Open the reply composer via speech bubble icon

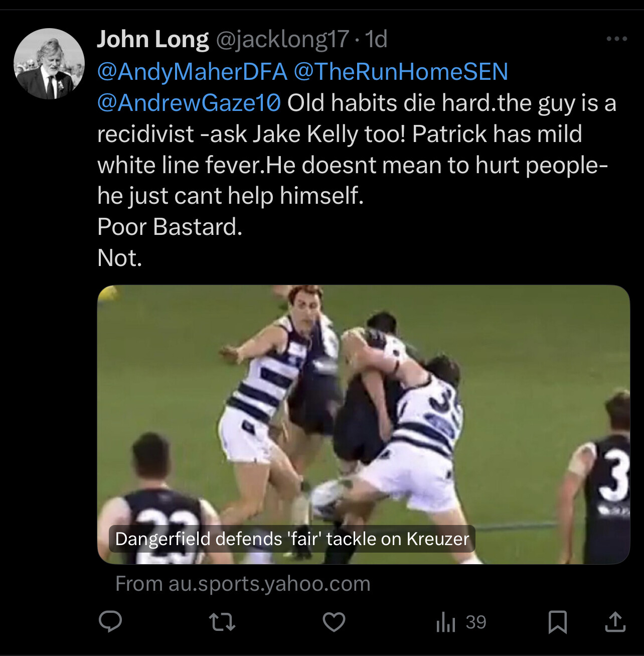[110, 622]
